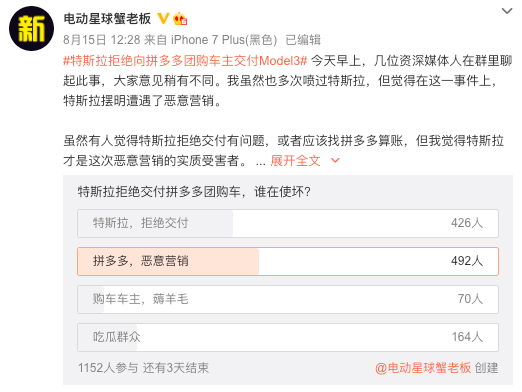
Task: Select poll option 拼多多，恶意营销
Action: tap(288, 261)
